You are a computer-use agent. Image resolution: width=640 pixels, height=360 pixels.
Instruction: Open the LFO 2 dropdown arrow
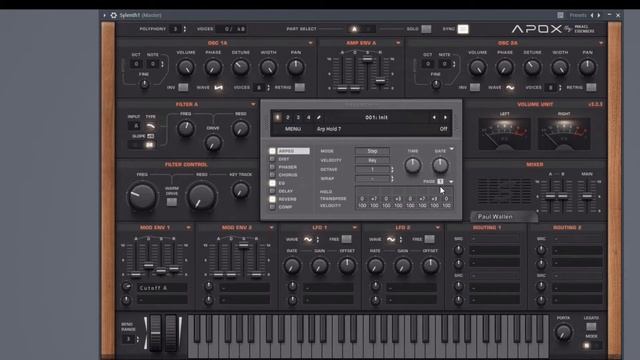(438, 227)
